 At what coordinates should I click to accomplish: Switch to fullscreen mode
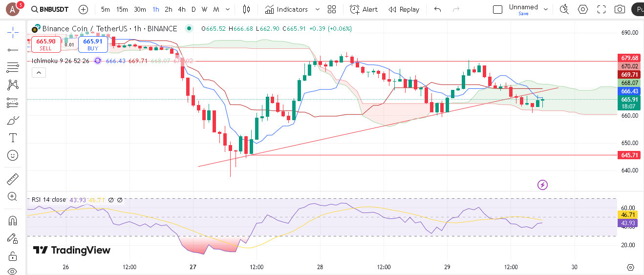pyautogui.click(x=601, y=9)
